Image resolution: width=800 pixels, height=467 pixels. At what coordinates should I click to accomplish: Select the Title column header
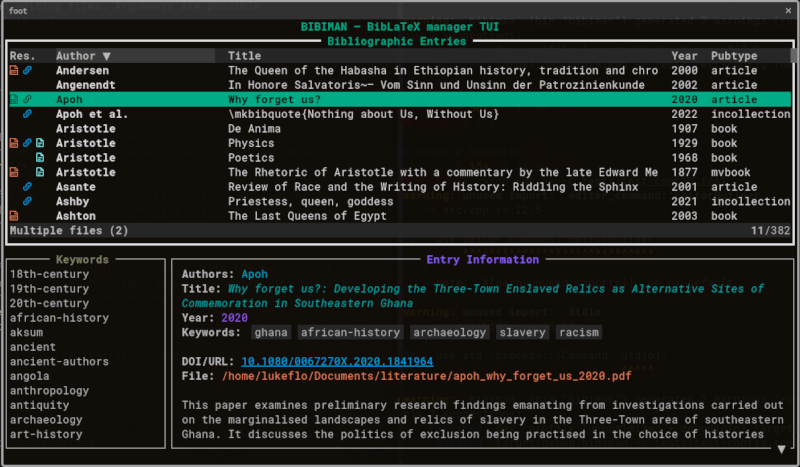point(244,56)
